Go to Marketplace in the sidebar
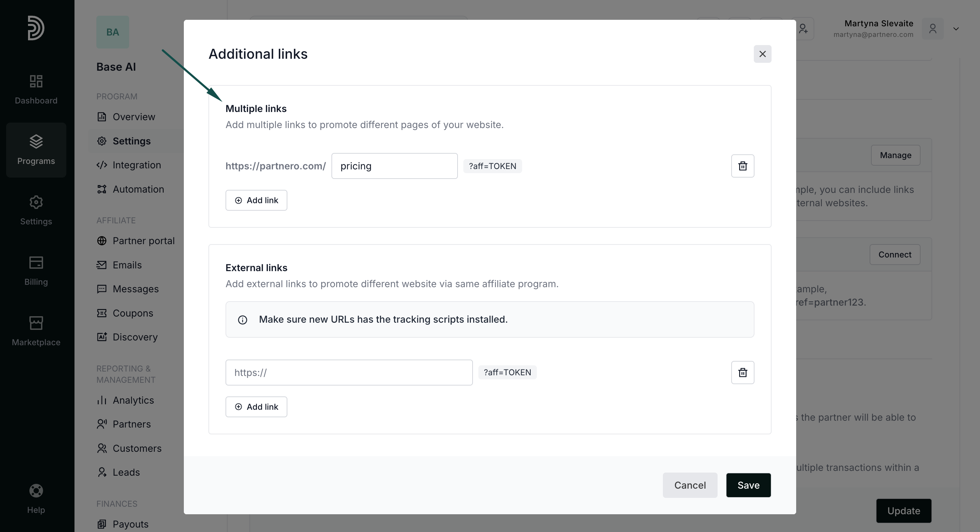Image resolution: width=980 pixels, height=532 pixels. click(36, 331)
